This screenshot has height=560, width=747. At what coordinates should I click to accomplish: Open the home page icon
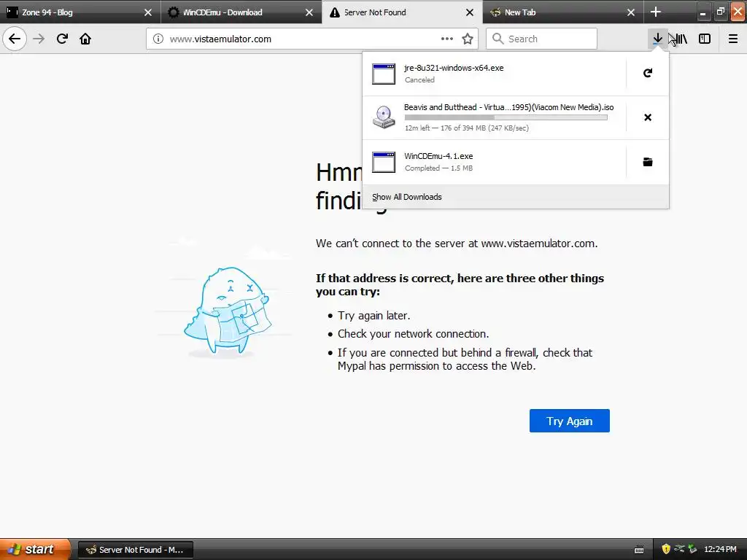tap(85, 39)
